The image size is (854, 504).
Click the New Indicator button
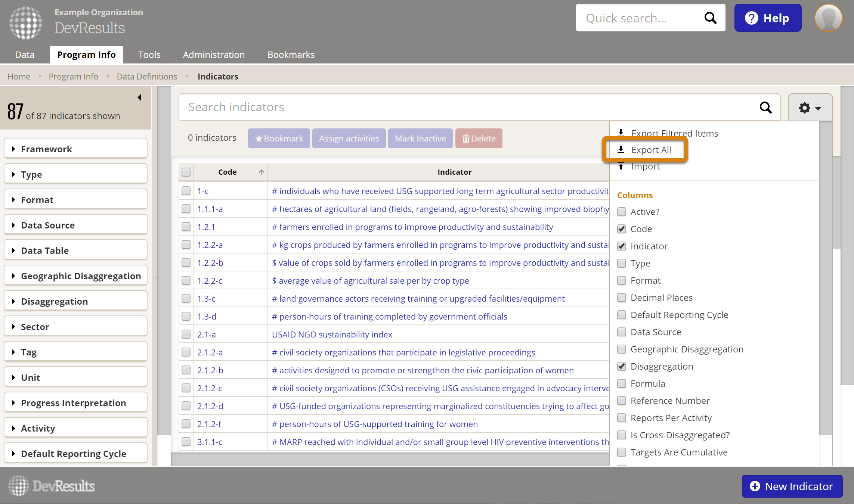point(792,486)
